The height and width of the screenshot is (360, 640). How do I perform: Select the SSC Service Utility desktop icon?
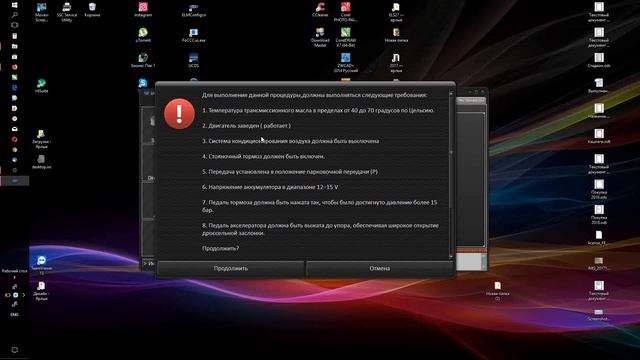click(67, 12)
